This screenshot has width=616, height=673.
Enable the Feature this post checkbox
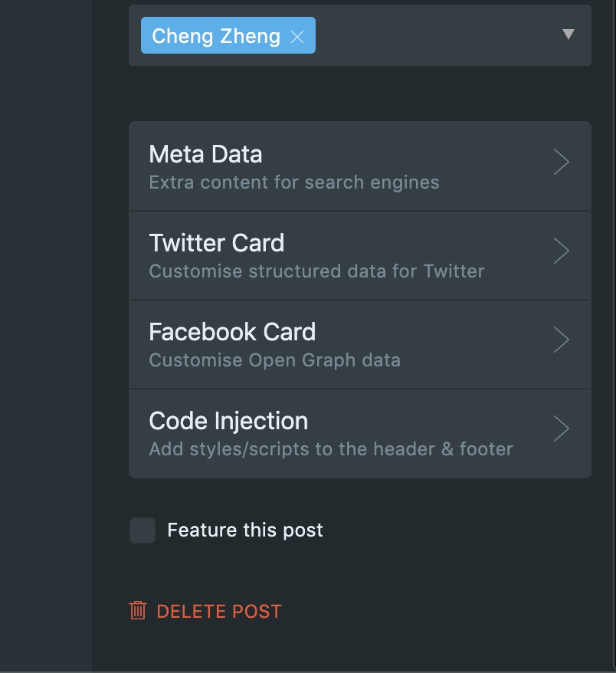[143, 530]
